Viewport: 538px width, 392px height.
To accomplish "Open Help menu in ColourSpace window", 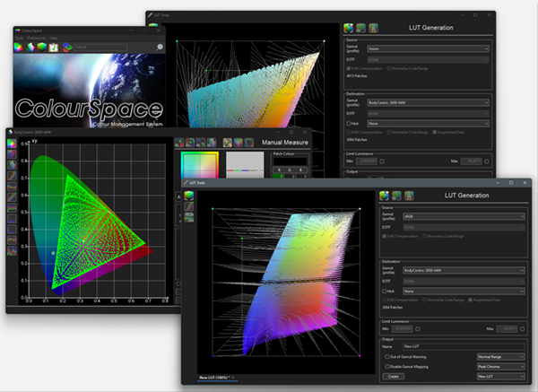I will (x=54, y=38).
